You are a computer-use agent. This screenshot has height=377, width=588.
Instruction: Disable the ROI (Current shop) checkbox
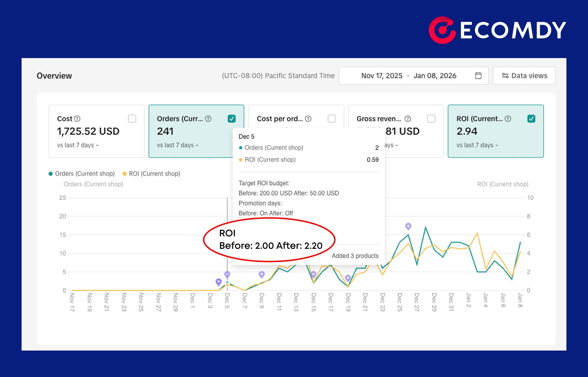[532, 119]
